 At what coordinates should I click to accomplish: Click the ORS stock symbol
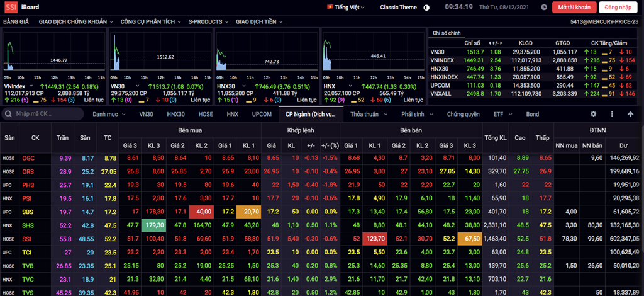click(x=28, y=171)
